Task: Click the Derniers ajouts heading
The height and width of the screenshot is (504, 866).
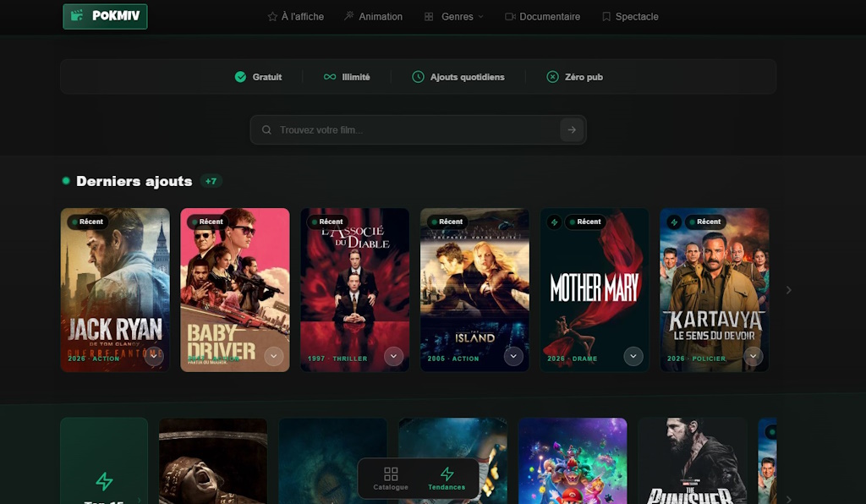Action: point(134,181)
